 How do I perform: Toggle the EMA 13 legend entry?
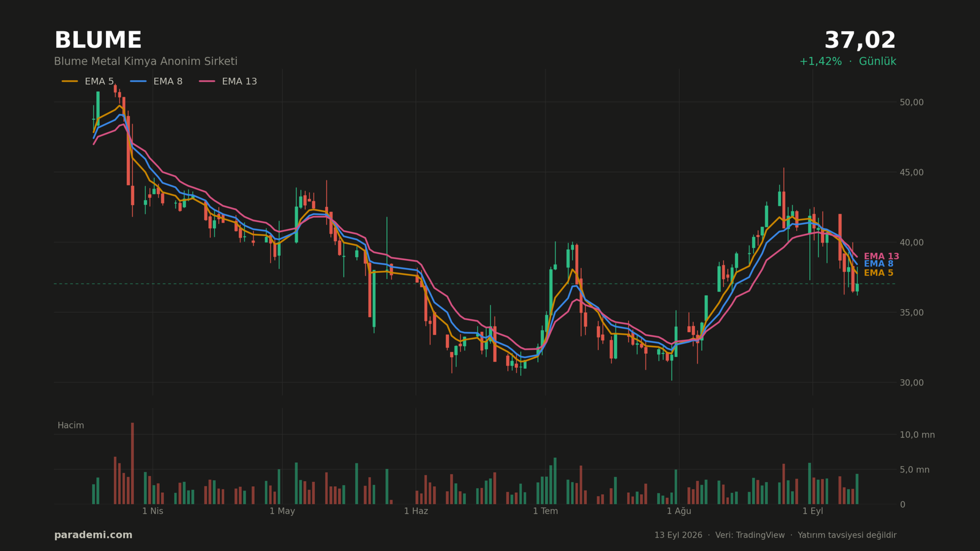pyautogui.click(x=228, y=81)
